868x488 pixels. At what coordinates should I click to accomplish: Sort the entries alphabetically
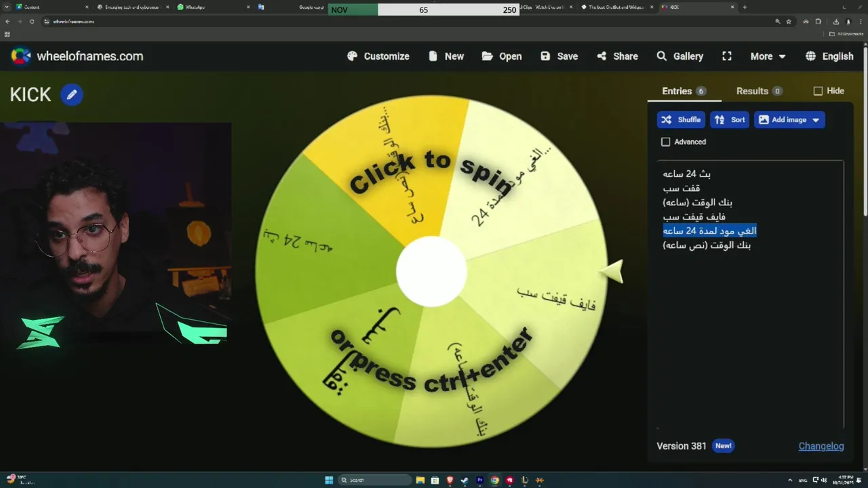tap(730, 120)
